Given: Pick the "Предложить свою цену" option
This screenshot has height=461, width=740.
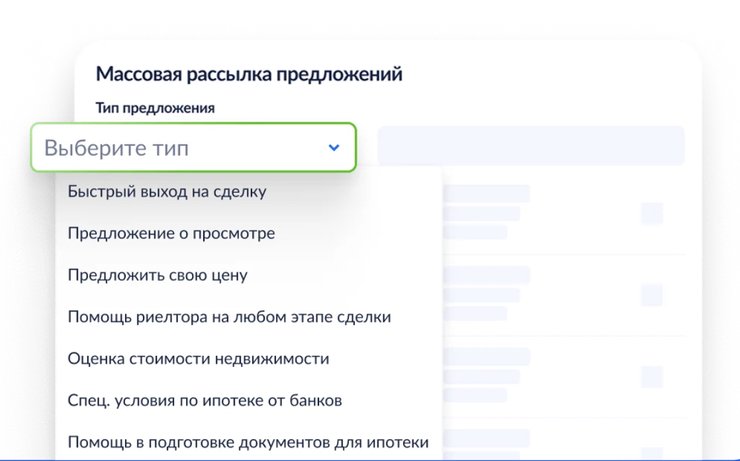Looking at the screenshot, I should (x=157, y=275).
